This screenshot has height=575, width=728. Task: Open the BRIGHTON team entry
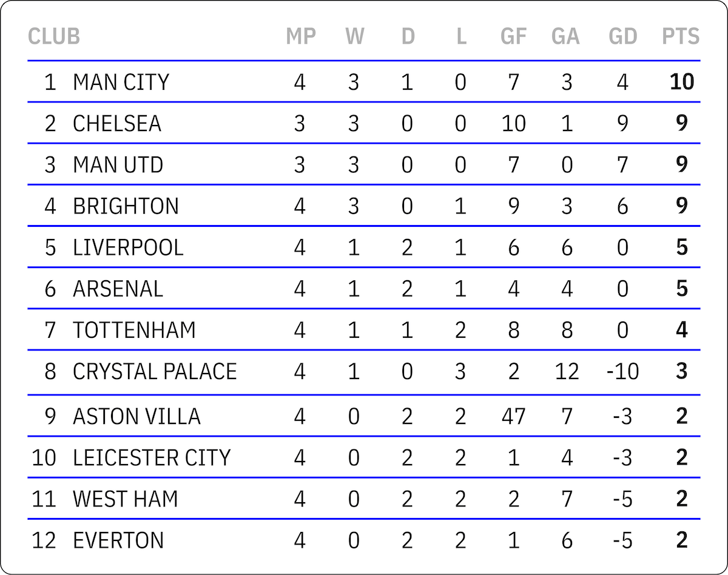click(x=126, y=206)
